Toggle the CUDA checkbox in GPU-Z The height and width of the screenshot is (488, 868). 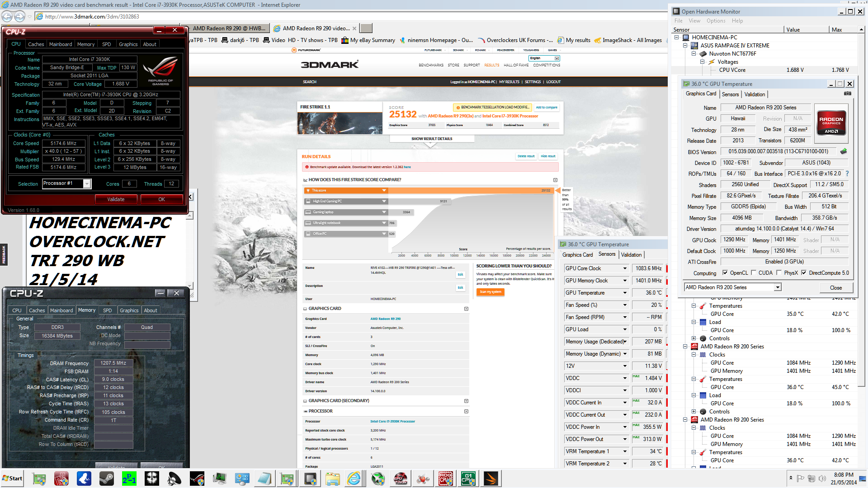pos(754,272)
